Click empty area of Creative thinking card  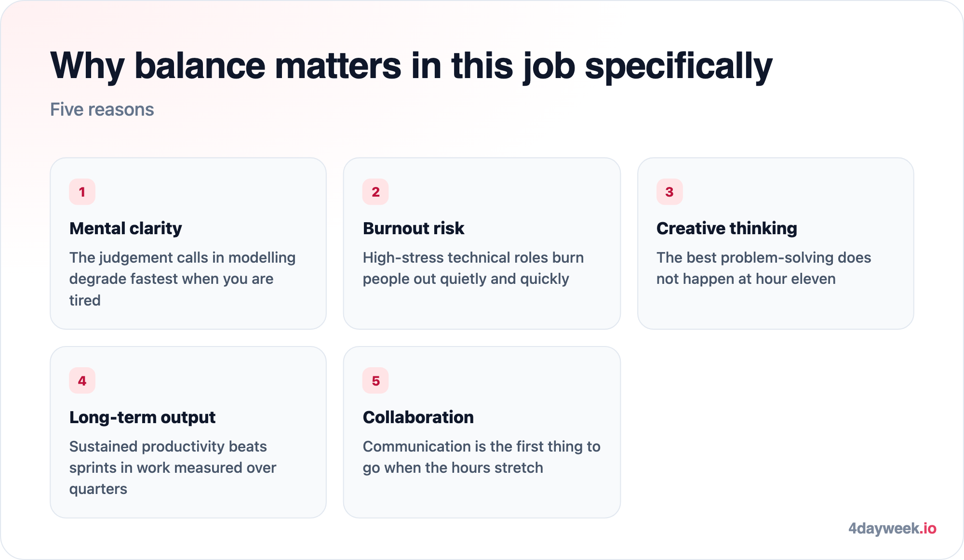pos(776,308)
